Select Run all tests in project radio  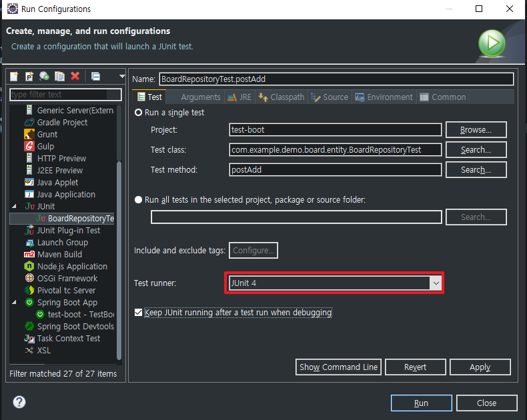[138, 200]
